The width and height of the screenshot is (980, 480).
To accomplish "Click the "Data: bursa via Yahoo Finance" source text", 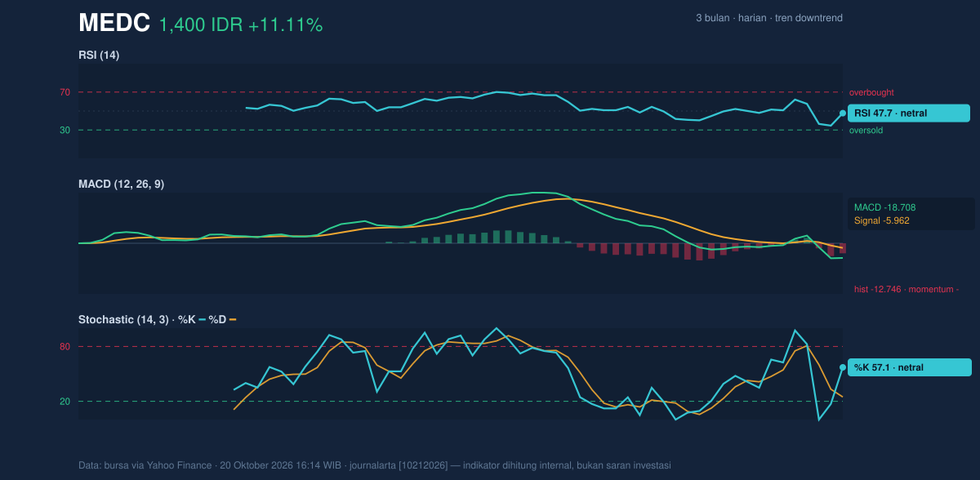I will (x=145, y=465).
